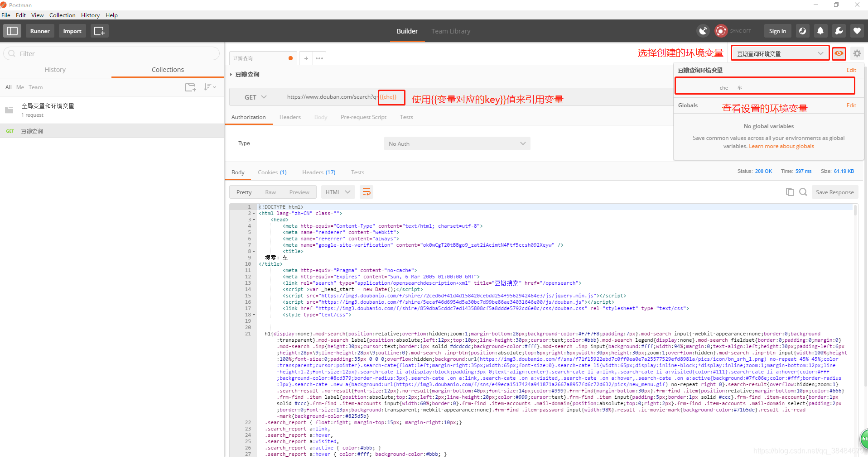Edit the 豆瓣查询环境变量 environment
This screenshot has height=459, width=868.
851,70
